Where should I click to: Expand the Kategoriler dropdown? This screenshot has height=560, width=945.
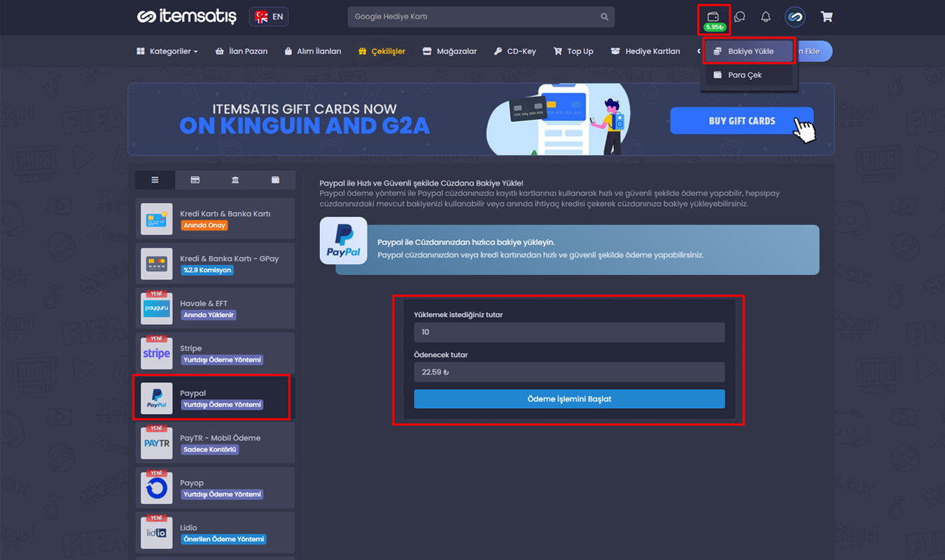167,51
